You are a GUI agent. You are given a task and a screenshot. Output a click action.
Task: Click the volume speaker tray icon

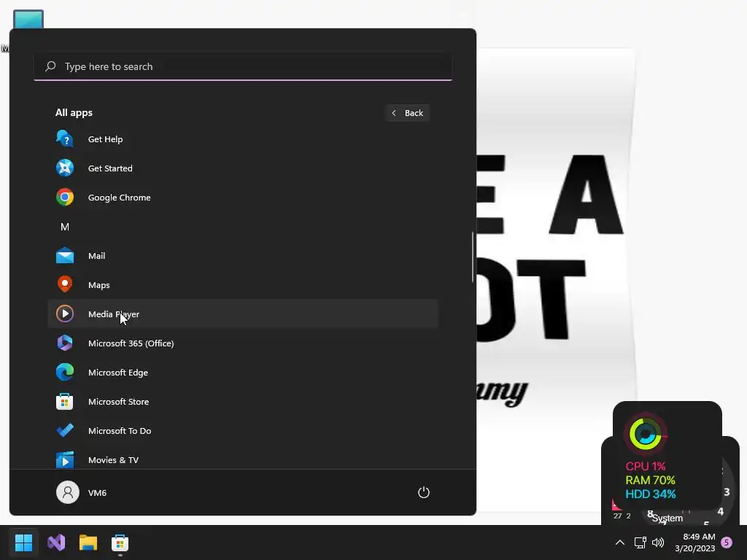point(658,542)
